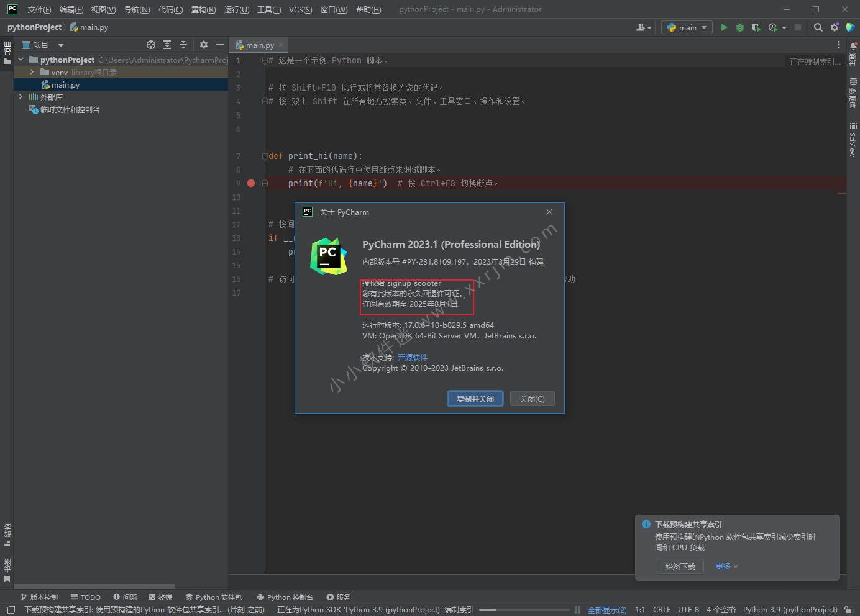Image resolution: width=860 pixels, height=616 pixels.
Task: Run with Coverage using the shield icon
Action: [756, 27]
